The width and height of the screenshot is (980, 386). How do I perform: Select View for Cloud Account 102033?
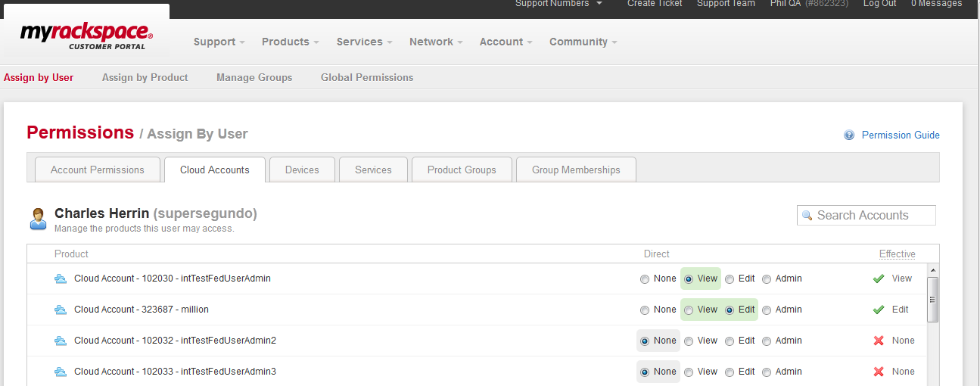point(689,372)
